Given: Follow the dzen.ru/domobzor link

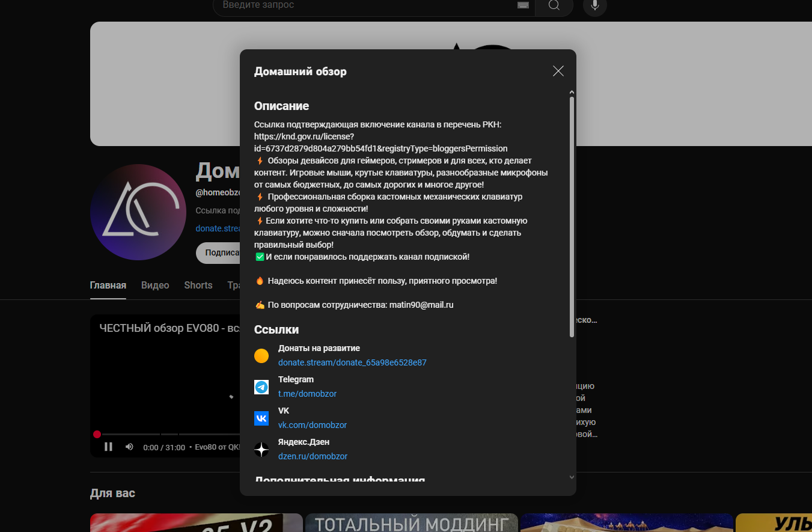Looking at the screenshot, I should [313, 456].
